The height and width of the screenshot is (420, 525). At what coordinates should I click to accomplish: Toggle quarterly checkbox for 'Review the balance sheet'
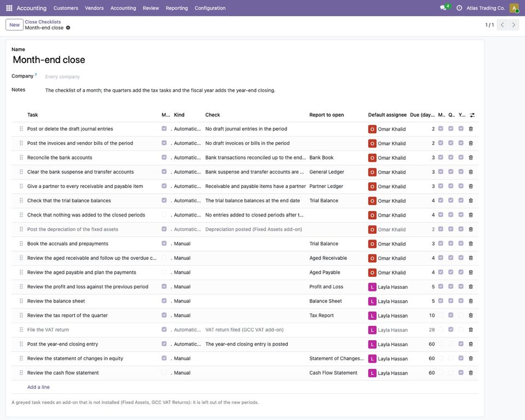click(451, 301)
